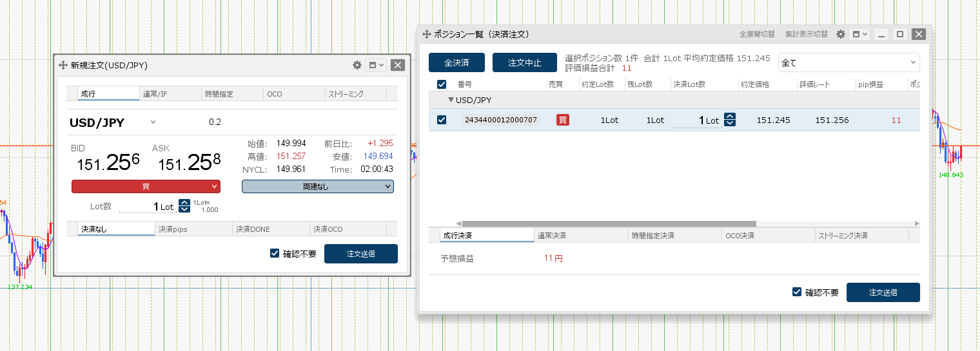Open the 全て filter dropdown
Viewport: 980px width, 351px height.
coord(848,62)
